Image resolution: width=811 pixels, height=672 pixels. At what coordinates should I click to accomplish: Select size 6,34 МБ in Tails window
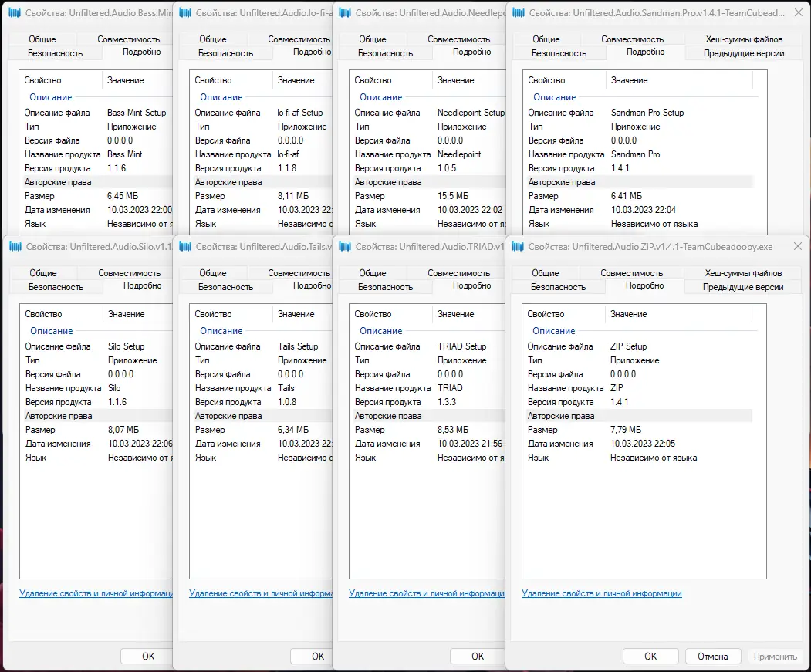pos(292,430)
